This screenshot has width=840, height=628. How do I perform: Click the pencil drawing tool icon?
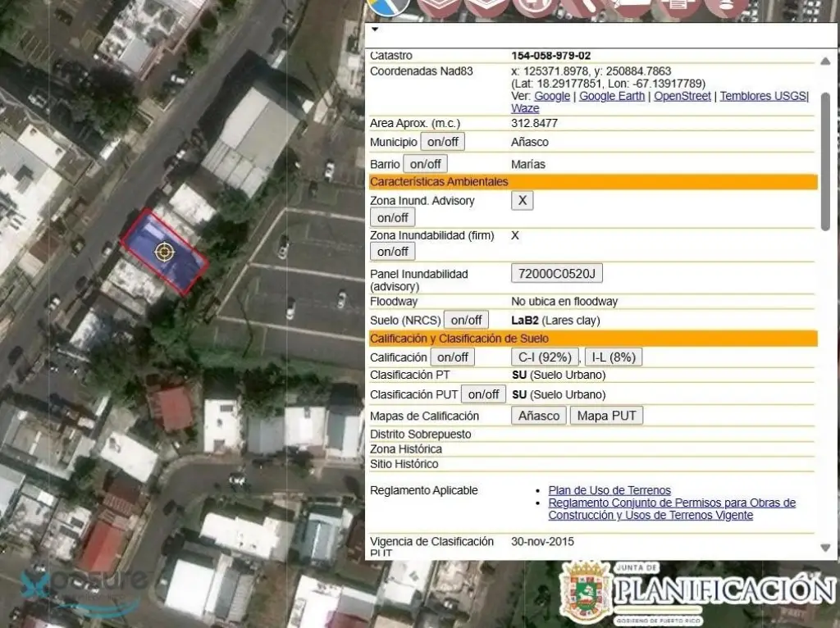coord(583,7)
